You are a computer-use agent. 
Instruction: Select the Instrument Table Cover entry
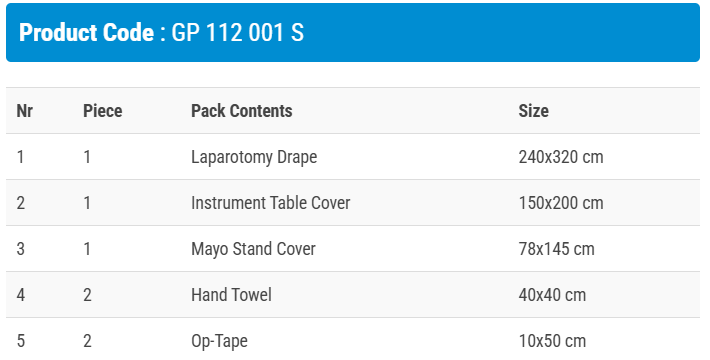pyautogui.click(x=271, y=203)
